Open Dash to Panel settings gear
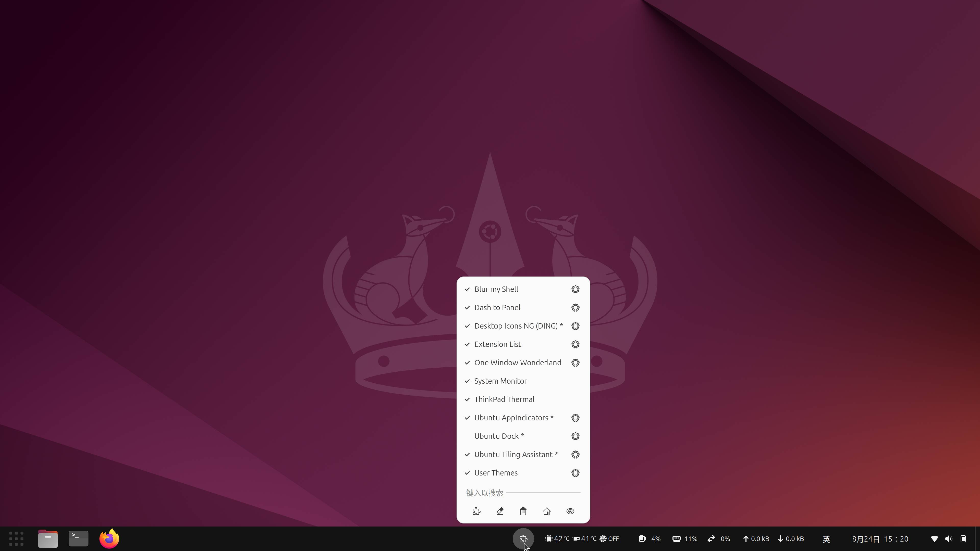 coord(575,308)
